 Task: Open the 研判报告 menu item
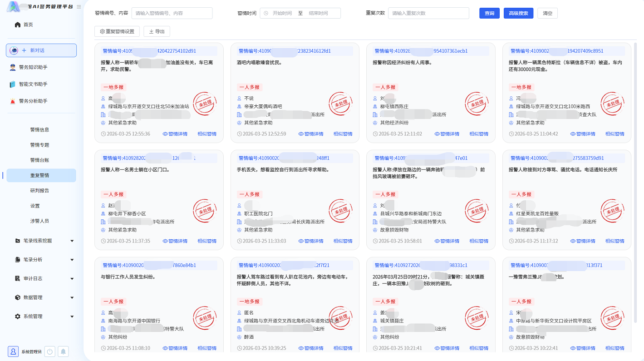(40, 190)
